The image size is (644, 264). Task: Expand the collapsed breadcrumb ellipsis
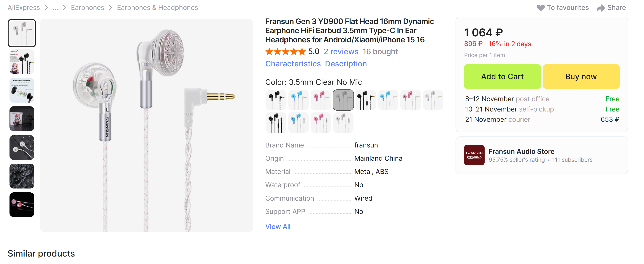click(55, 8)
